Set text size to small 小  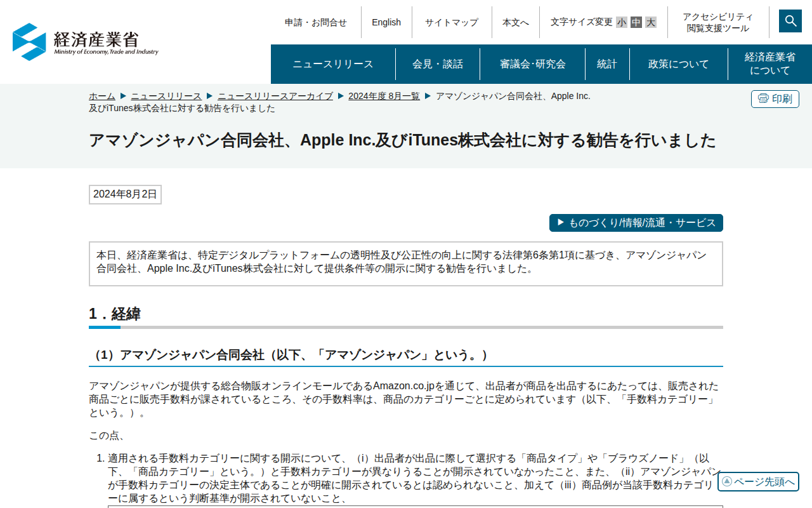622,22
